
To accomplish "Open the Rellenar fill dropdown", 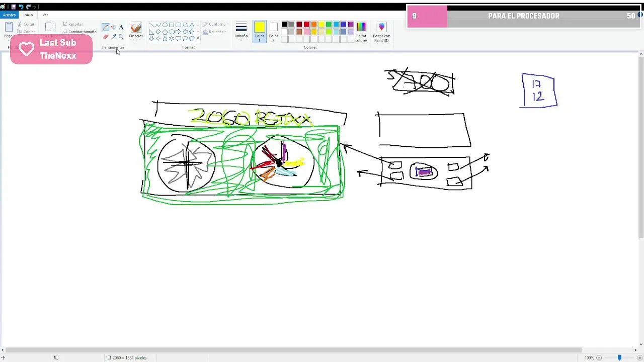I will point(215,32).
